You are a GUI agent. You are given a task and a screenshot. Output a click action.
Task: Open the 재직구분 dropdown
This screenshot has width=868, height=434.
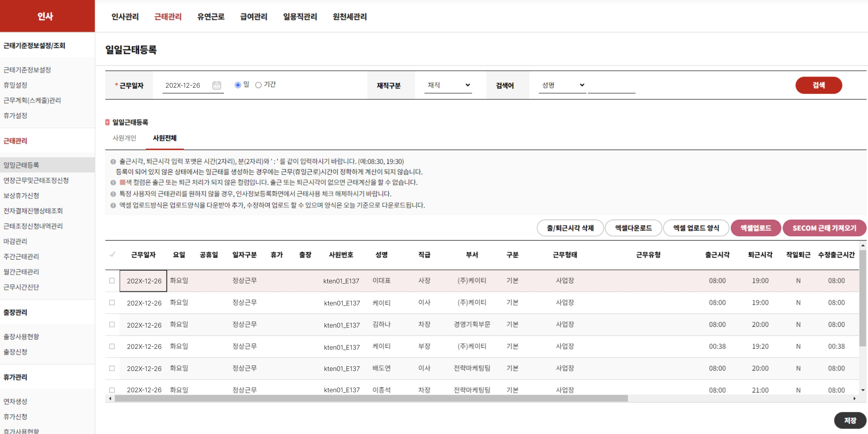pyautogui.click(x=448, y=85)
